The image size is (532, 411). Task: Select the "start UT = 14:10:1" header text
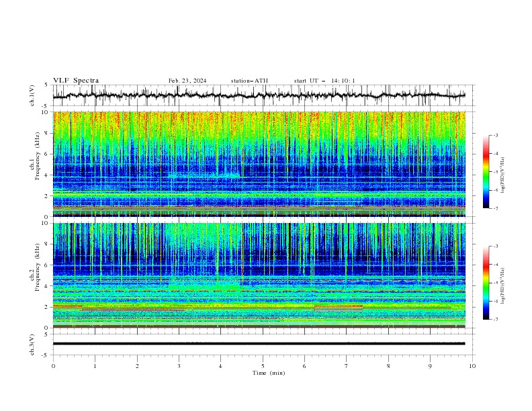pos(324,81)
